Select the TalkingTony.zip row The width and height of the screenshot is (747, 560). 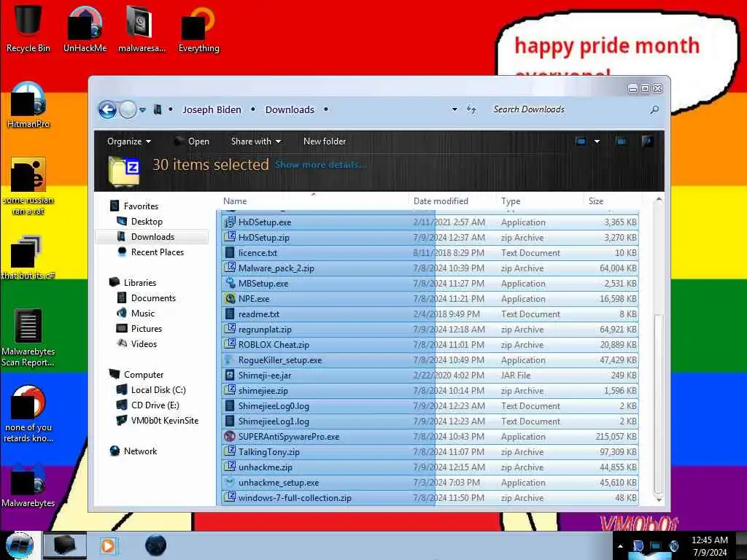point(430,452)
